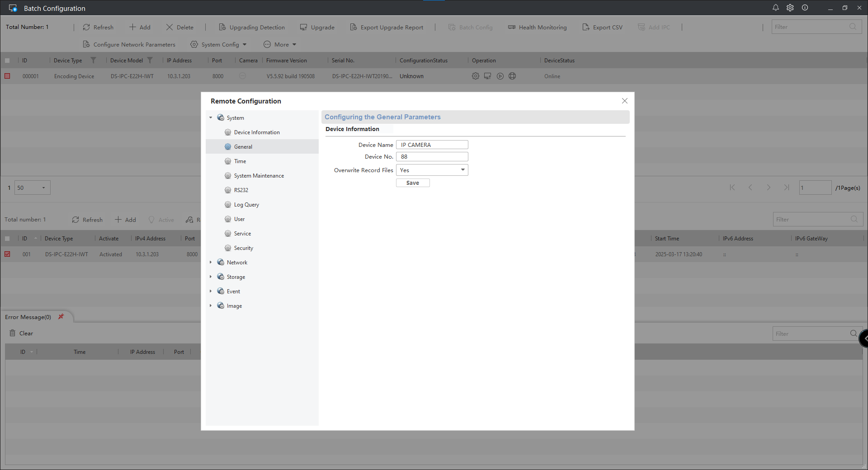Viewport: 868px width, 470px height.
Task: Click the live view play icon
Action: pyautogui.click(x=500, y=76)
